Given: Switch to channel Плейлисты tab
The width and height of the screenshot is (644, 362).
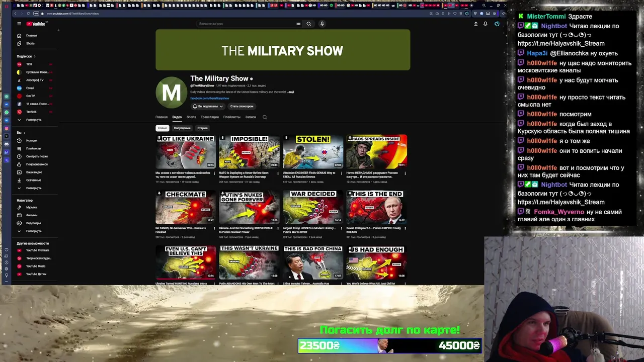Looking at the screenshot, I should 232,117.
